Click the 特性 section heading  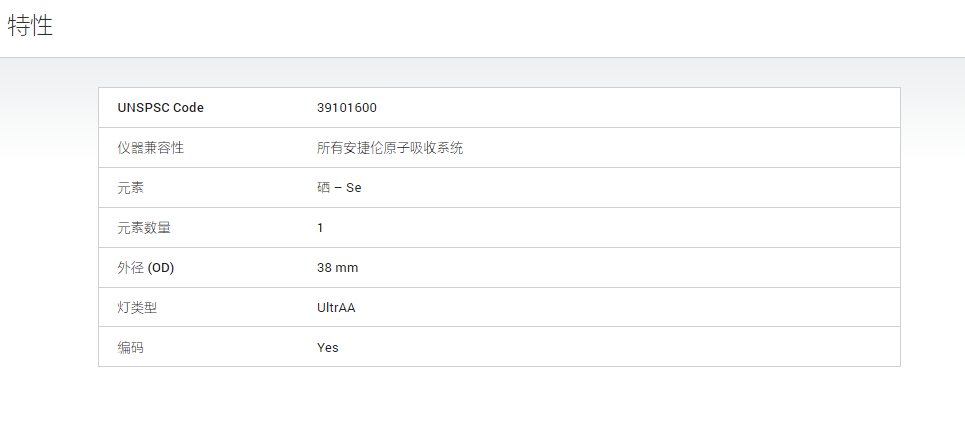click(31, 27)
